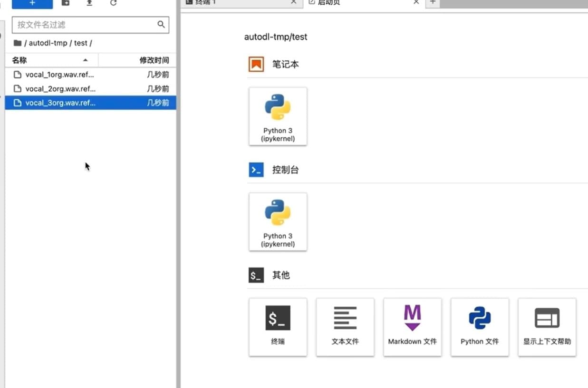The image size is (588, 388).
Task: Create a new Python file from the launcher
Action: (480, 327)
